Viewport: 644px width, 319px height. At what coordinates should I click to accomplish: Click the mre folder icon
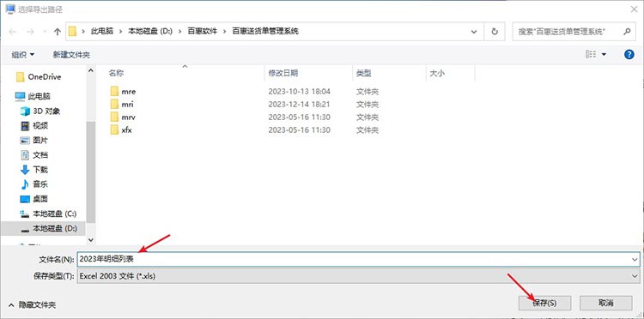114,91
